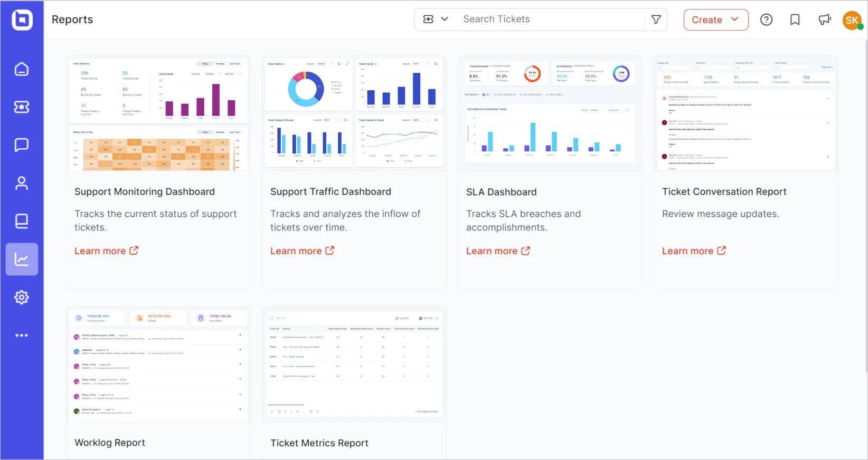Open the Contacts sidebar icon
Screen dimensions: 868x460
(22, 183)
